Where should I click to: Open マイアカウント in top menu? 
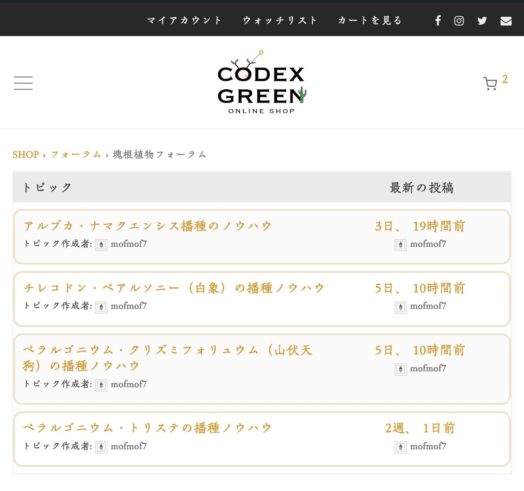click(184, 20)
